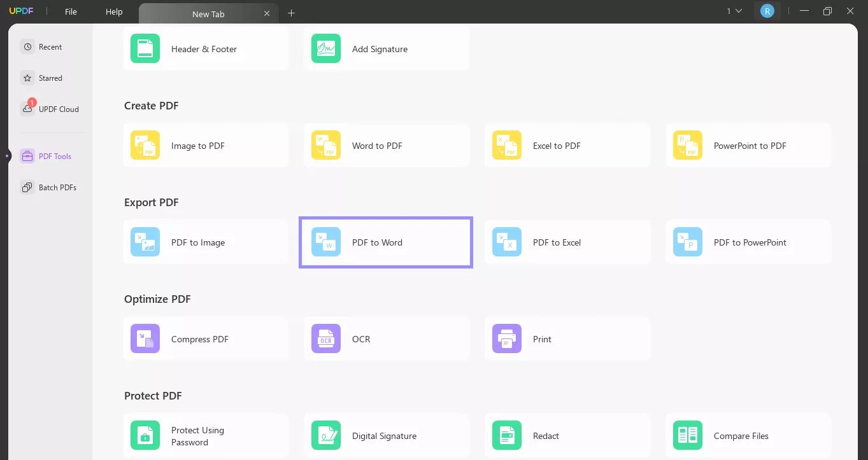
Task: Click the Starred star icon in sidebar
Action: click(x=27, y=78)
